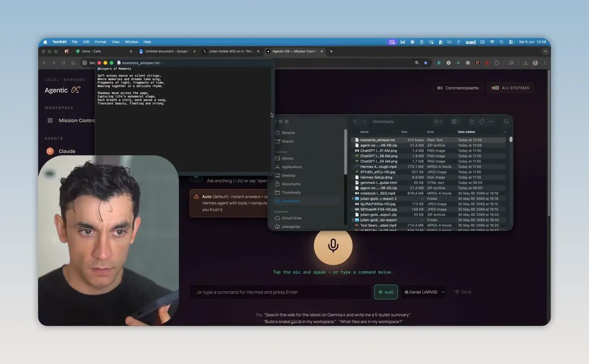
Task: Select gemma4-l...guide.html file
Action: [x=428, y=182]
